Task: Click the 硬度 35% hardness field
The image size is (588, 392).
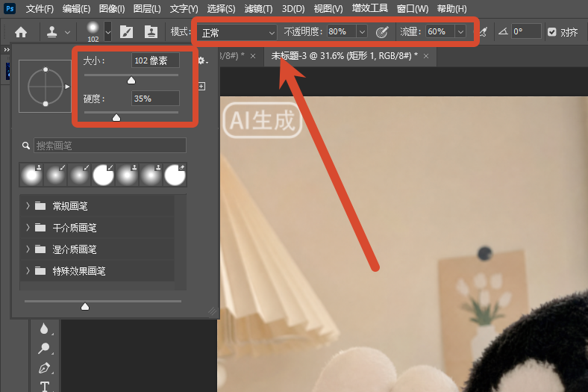Action: tap(155, 99)
